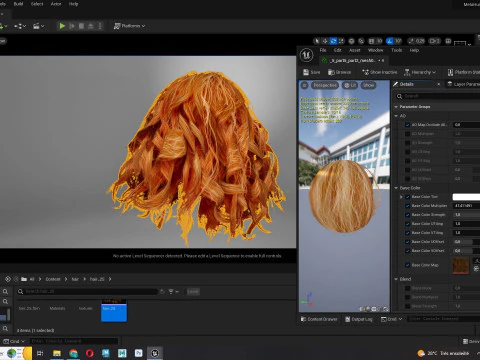Image resolution: width=480 pixels, height=360 pixels.
Task: Start Play in Editor with green play button
Action: pos(62,26)
